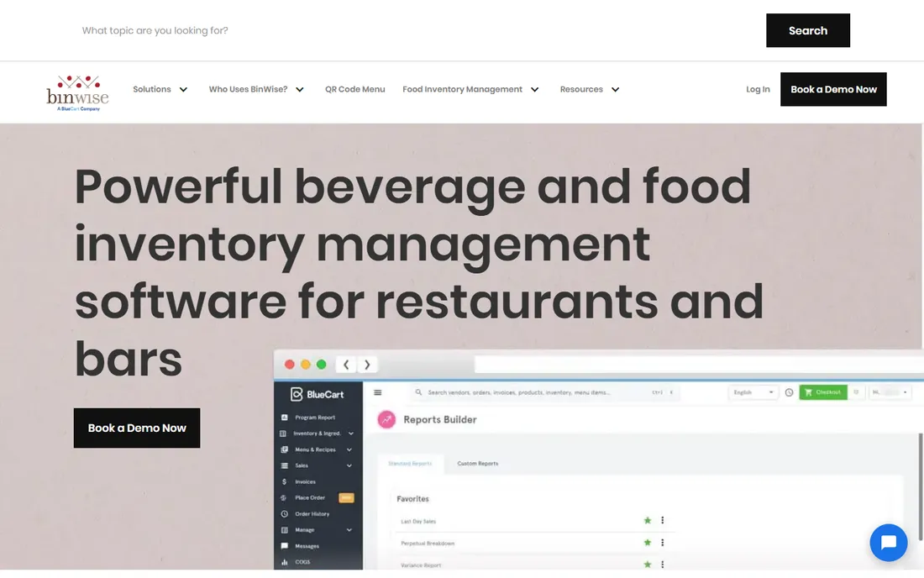Click the Sales sidebar list icon
Screen dimensions: 924x578
click(284, 465)
